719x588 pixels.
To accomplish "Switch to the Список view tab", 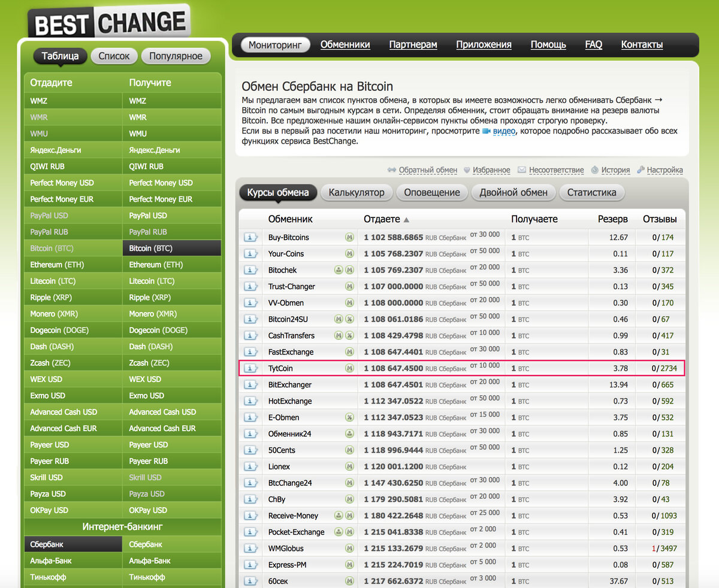I will point(114,56).
